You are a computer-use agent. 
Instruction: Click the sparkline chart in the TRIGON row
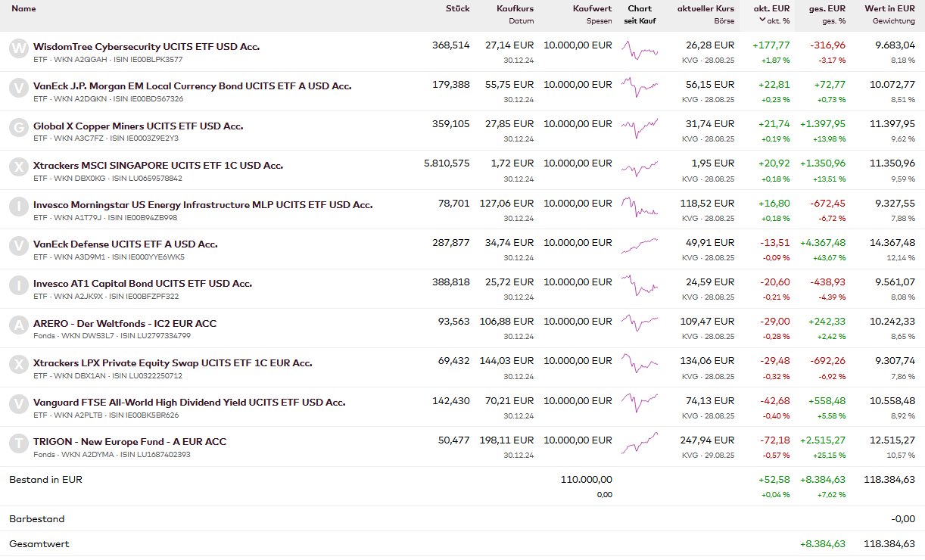640,443
